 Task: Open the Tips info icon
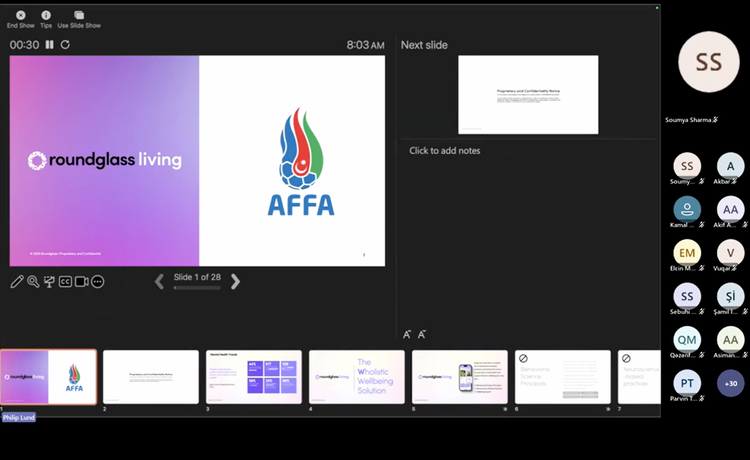[x=46, y=15]
